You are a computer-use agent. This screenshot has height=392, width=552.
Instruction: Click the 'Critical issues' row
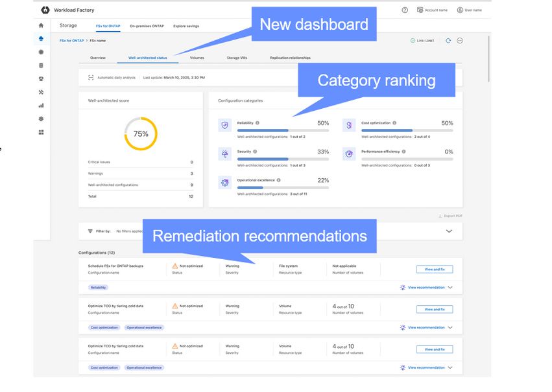[x=141, y=162]
